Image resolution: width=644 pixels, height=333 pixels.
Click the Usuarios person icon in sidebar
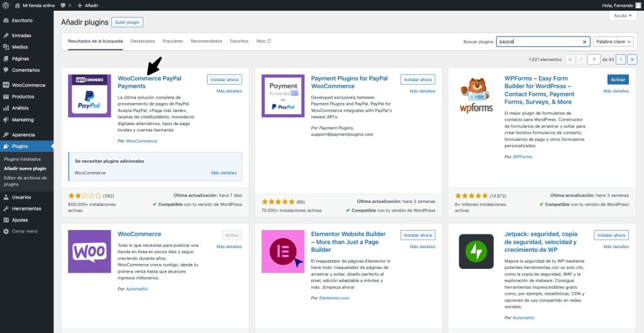click(6, 197)
